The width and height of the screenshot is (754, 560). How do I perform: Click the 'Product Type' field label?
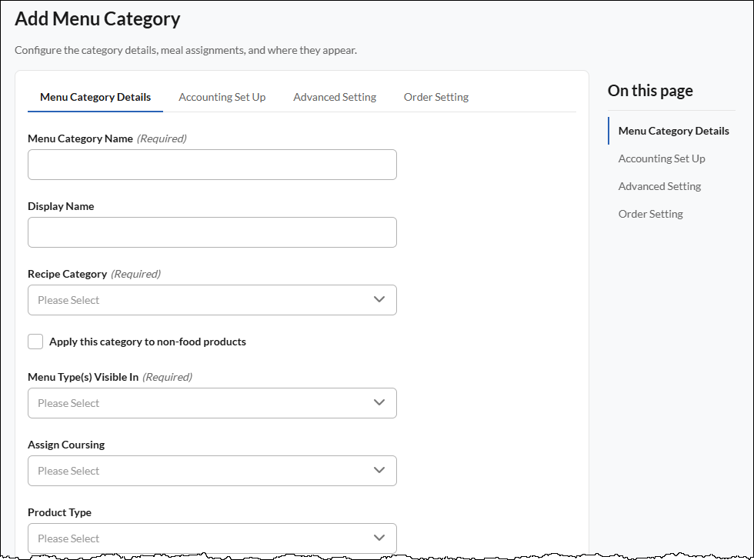[x=60, y=512]
